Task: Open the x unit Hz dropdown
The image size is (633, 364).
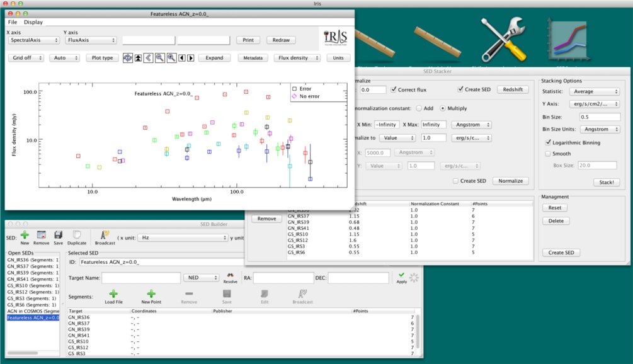Action: tap(183, 237)
